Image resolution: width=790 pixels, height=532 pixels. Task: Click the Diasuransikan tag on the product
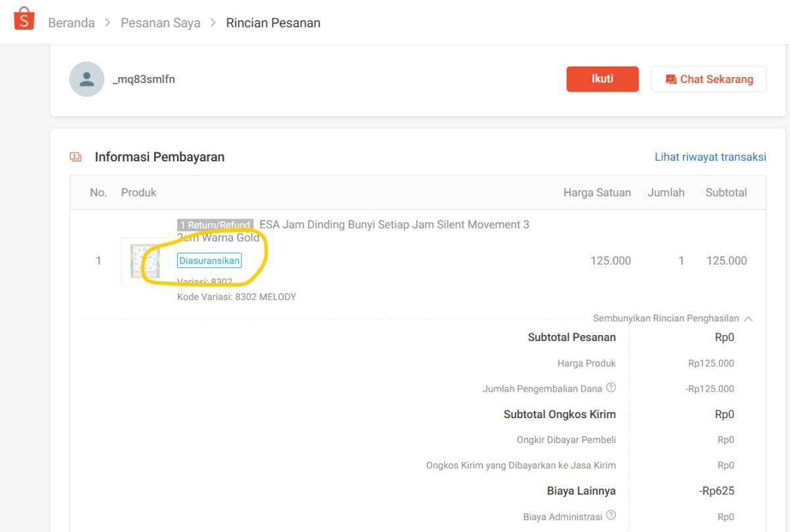click(209, 261)
